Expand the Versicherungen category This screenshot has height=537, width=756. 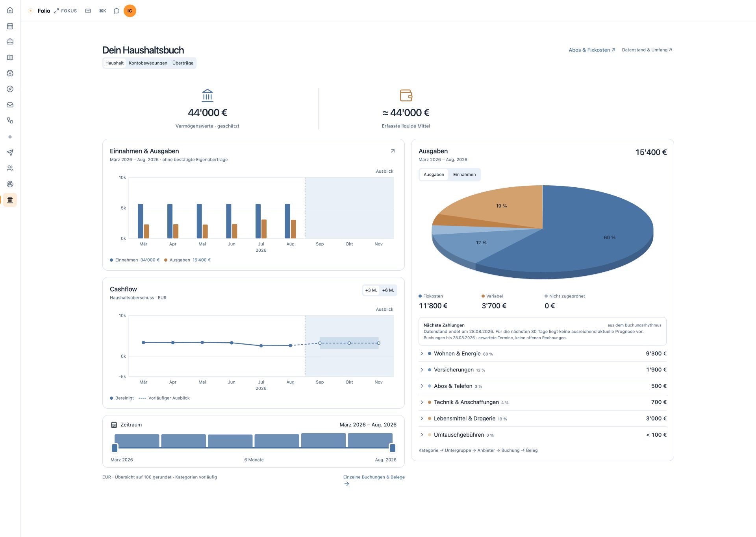click(x=543, y=370)
